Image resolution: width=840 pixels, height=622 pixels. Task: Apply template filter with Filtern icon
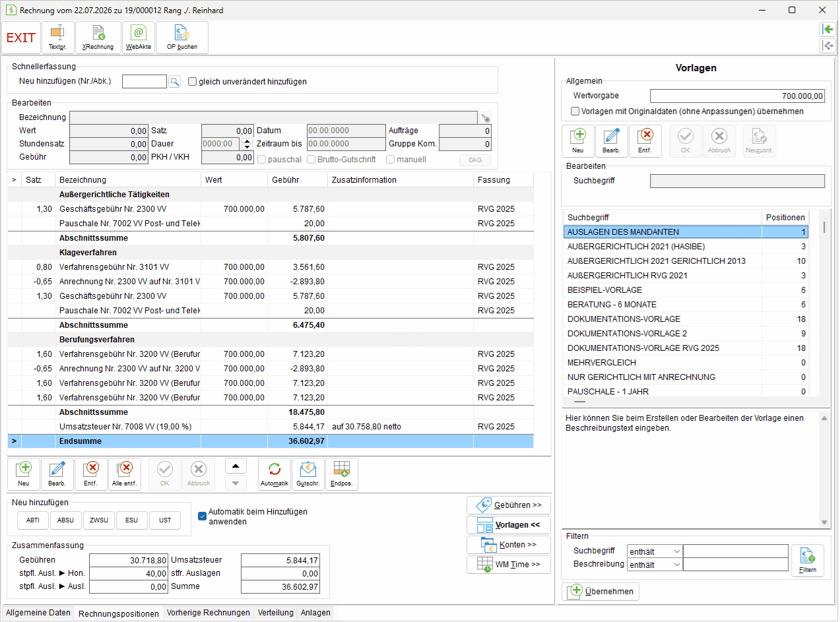click(x=808, y=561)
